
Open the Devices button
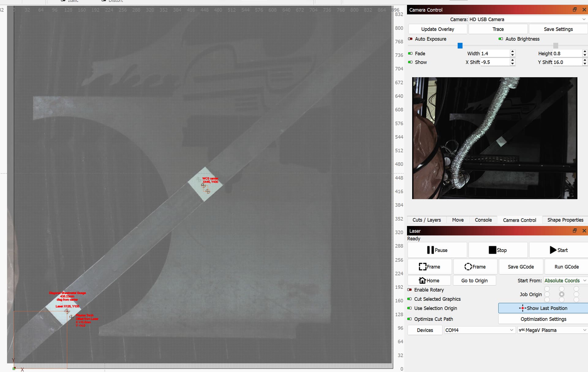point(425,330)
